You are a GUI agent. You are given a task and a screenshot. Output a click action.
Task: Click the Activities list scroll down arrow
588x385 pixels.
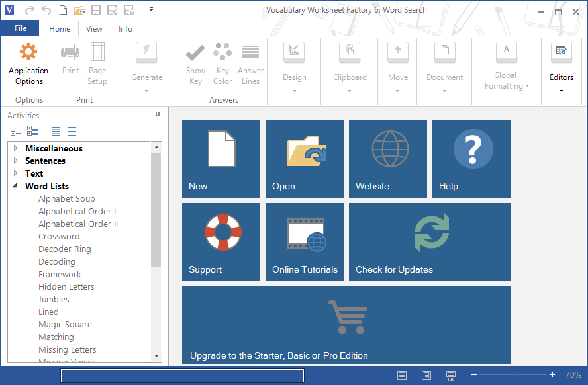click(156, 356)
